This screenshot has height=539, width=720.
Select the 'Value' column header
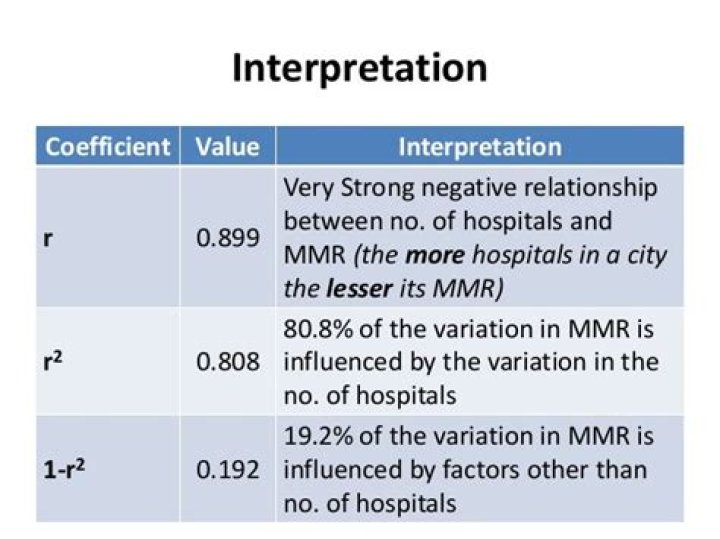tap(228, 147)
